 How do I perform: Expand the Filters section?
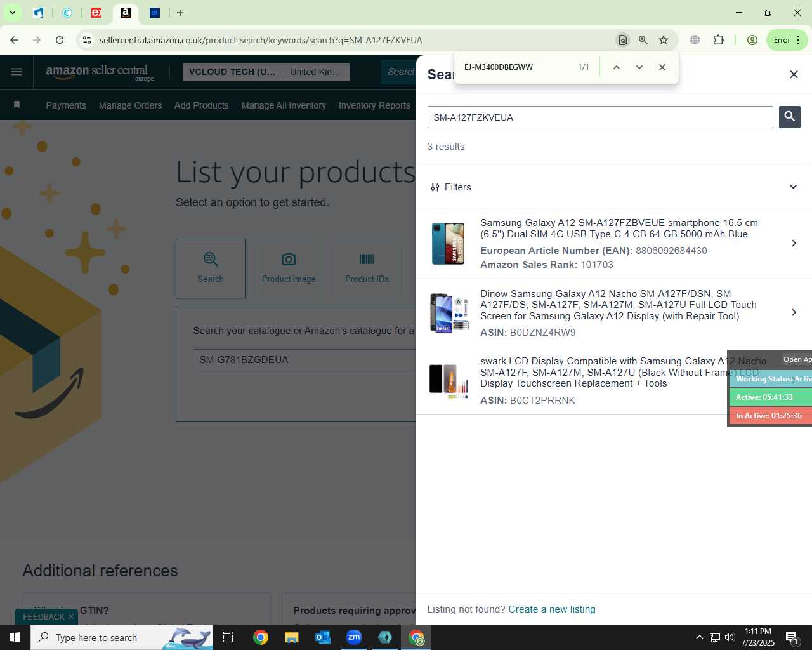614,187
